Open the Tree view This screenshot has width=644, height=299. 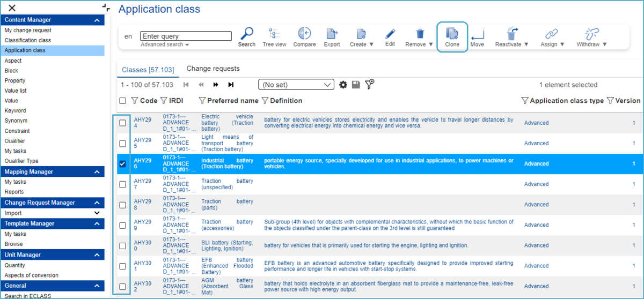click(x=274, y=33)
